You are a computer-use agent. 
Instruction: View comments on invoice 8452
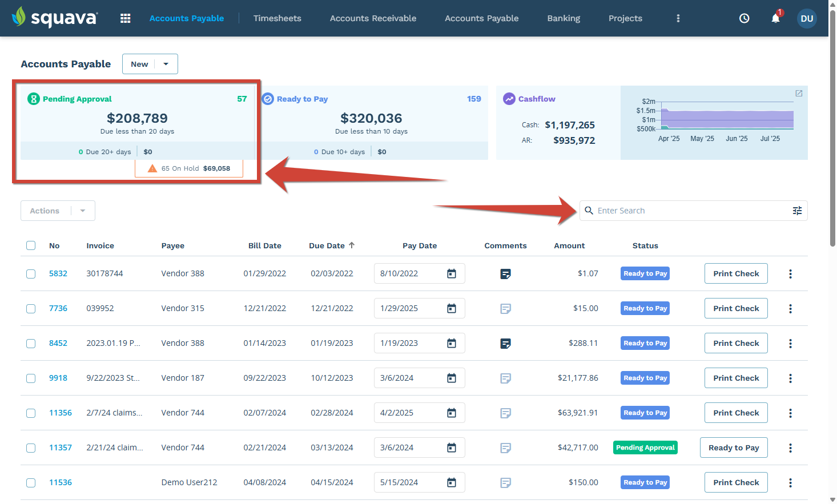tap(505, 344)
